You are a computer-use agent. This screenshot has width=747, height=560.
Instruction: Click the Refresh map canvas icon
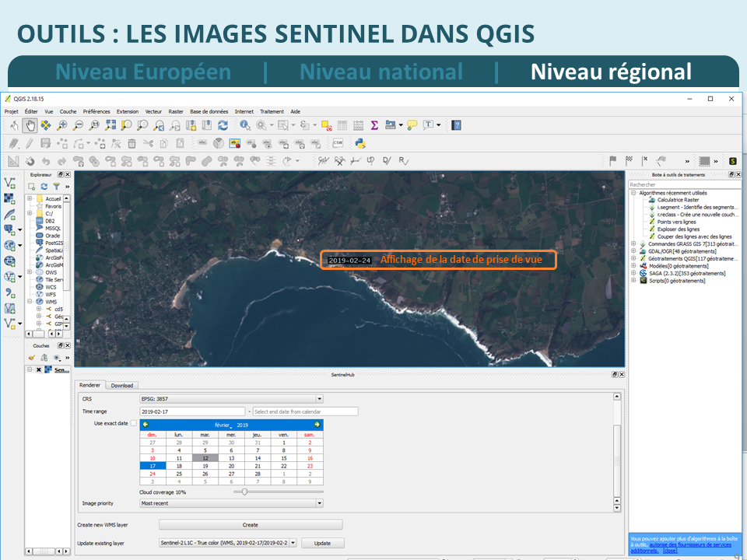(x=223, y=125)
